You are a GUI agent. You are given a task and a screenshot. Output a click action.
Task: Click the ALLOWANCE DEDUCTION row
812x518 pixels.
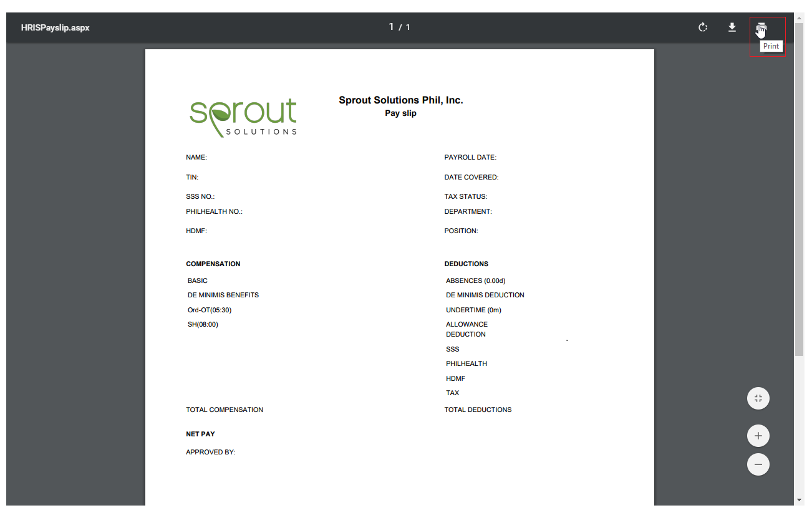coord(467,330)
